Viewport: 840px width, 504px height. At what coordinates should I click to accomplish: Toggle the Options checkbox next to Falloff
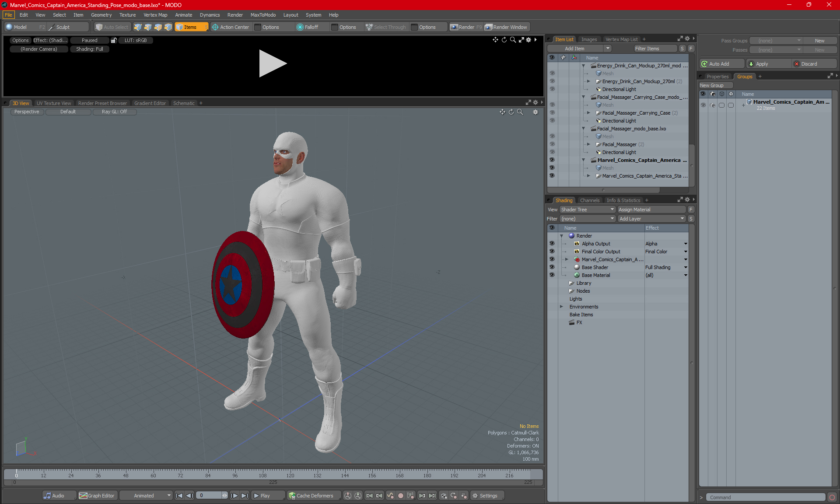[x=335, y=27]
